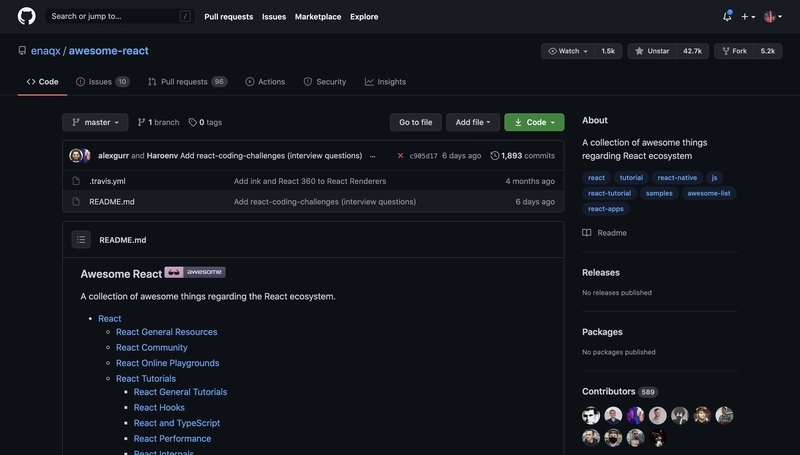
Task: Open the GitHub home logo
Action: coord(27,16)
